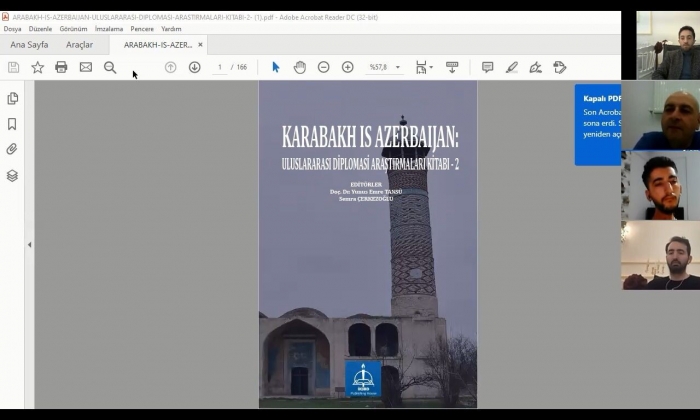Activate the Hand pan tool
This screenshot has width=700, height=420.
click(x=300, y=67)
